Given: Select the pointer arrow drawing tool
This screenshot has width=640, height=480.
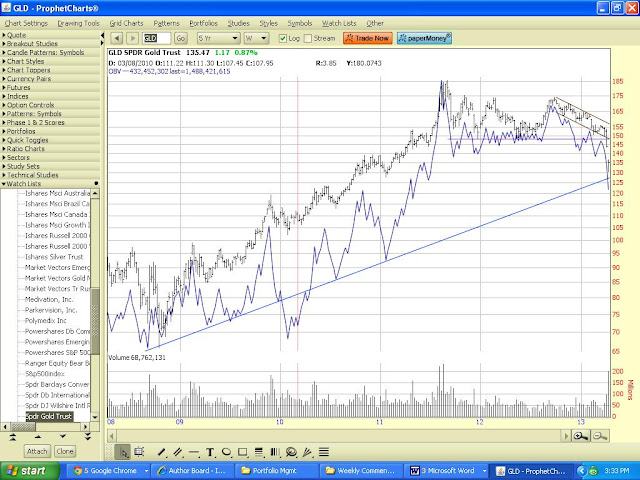Looking at the screenshot, I should (123, 452).
